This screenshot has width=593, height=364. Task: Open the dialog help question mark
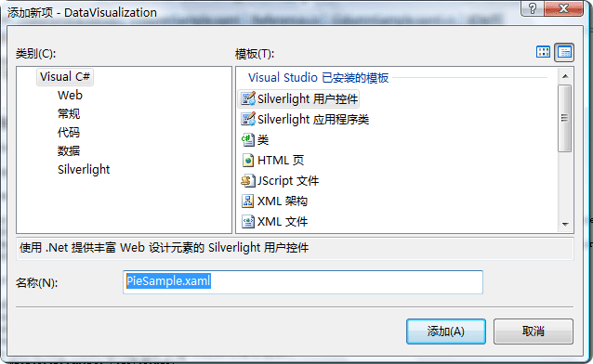coord(532,8)
